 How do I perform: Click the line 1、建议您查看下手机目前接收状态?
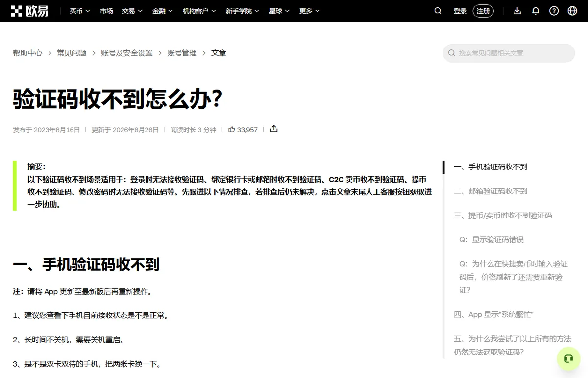pos(91,316)
